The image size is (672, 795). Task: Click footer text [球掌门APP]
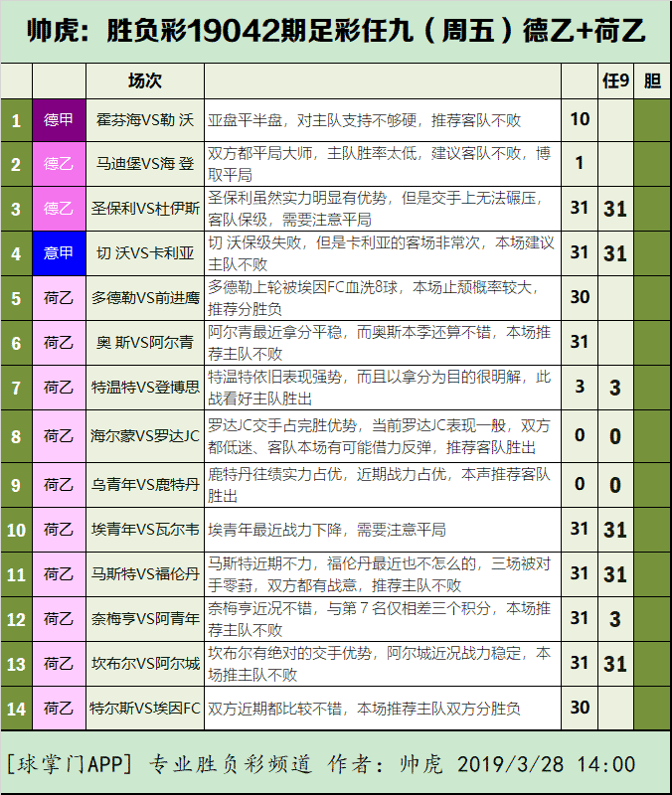coord(70,764)
